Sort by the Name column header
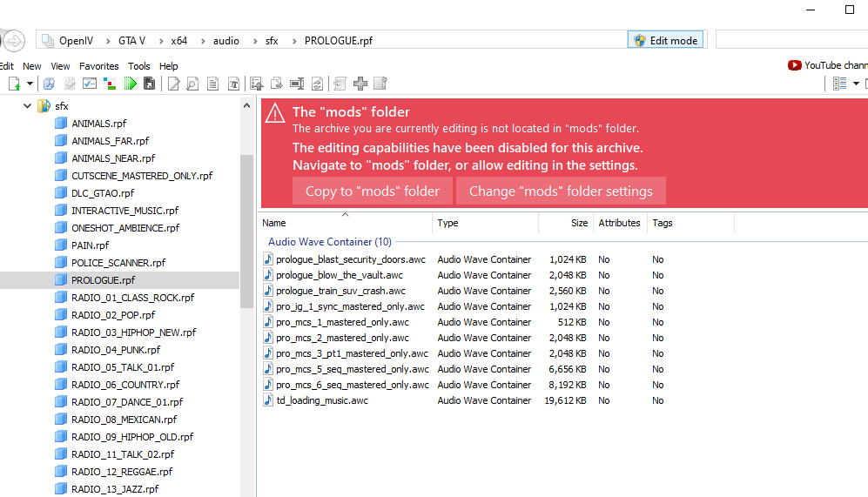The width and height of the screenshot is (868, 497). tap(346, 223)
